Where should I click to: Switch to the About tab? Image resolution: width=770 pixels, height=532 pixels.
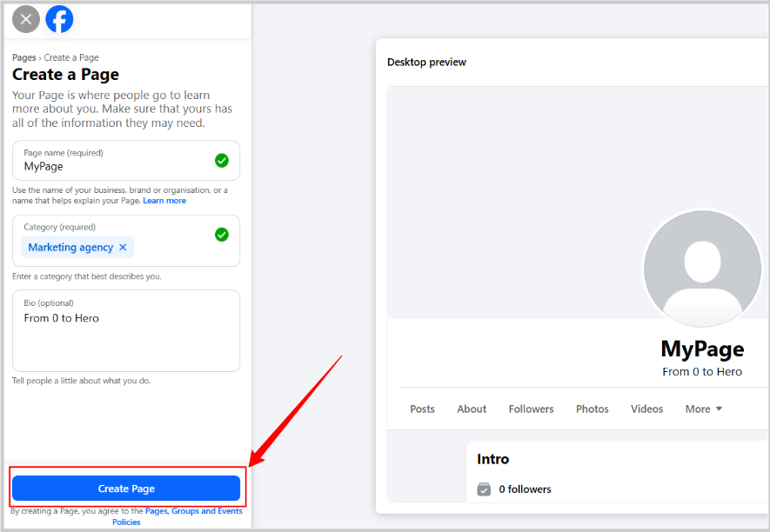pyautogui.click(x=472, y=409)
